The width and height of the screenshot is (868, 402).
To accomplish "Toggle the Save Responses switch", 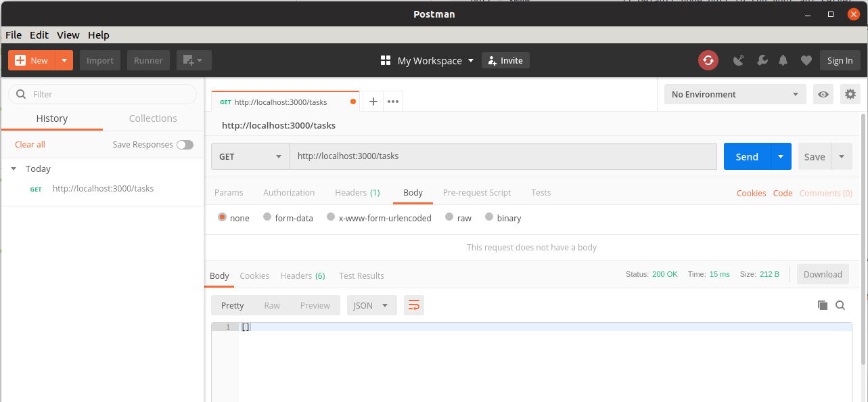I will pos(185,144).
